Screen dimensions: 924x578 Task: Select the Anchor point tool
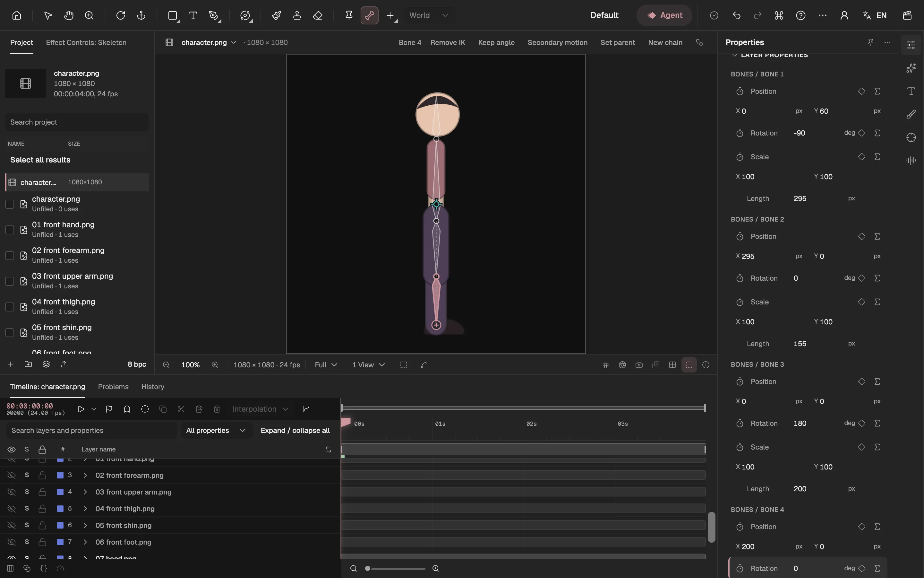141,15
